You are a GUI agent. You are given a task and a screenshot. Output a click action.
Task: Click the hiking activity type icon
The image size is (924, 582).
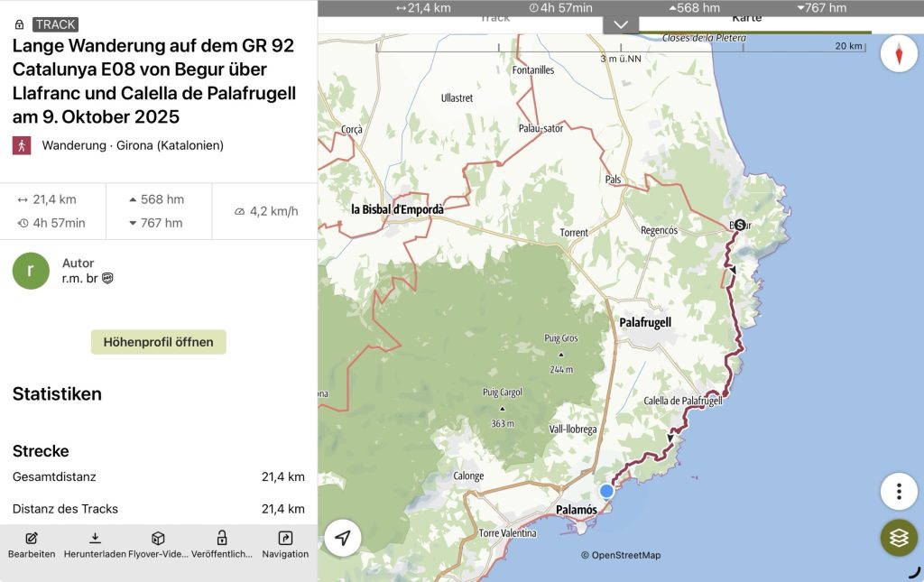22,145
